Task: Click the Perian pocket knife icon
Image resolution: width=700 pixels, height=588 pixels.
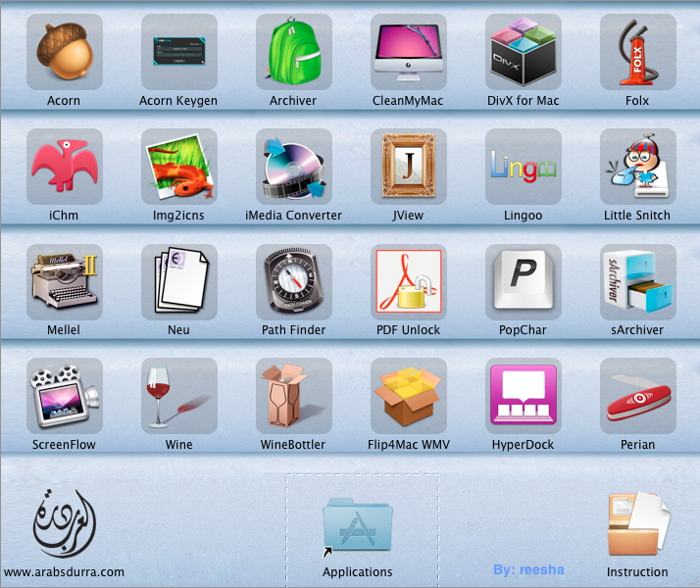Action: pyautogui.click(x=638, y=396)
